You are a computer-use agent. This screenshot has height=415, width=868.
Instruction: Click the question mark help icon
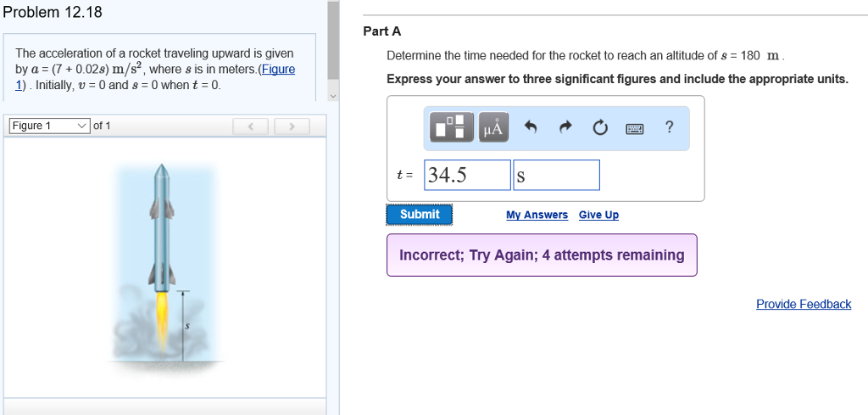click(x=670, y=127)
